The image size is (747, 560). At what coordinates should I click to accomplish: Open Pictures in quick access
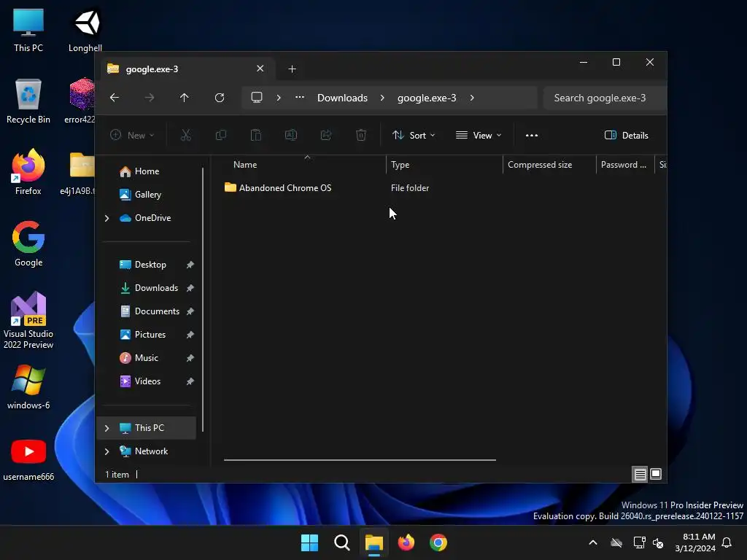[150, 335]
